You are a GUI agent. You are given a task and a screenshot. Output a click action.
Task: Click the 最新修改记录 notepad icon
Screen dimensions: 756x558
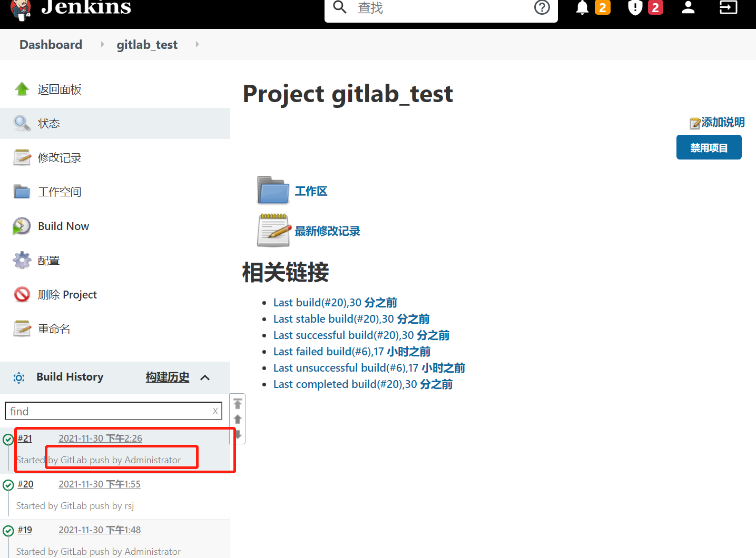pyautogui.click(x=274, y=230)
